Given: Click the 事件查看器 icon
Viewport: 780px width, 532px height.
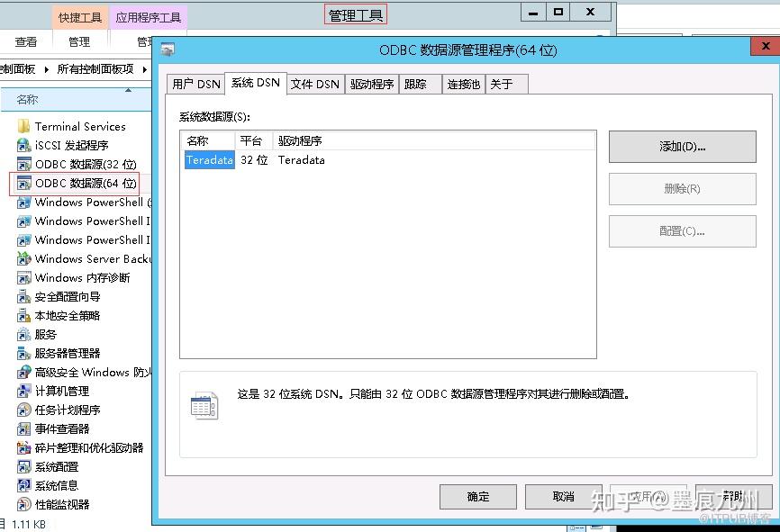Looking at the screenshot, I should pos(23,429).
